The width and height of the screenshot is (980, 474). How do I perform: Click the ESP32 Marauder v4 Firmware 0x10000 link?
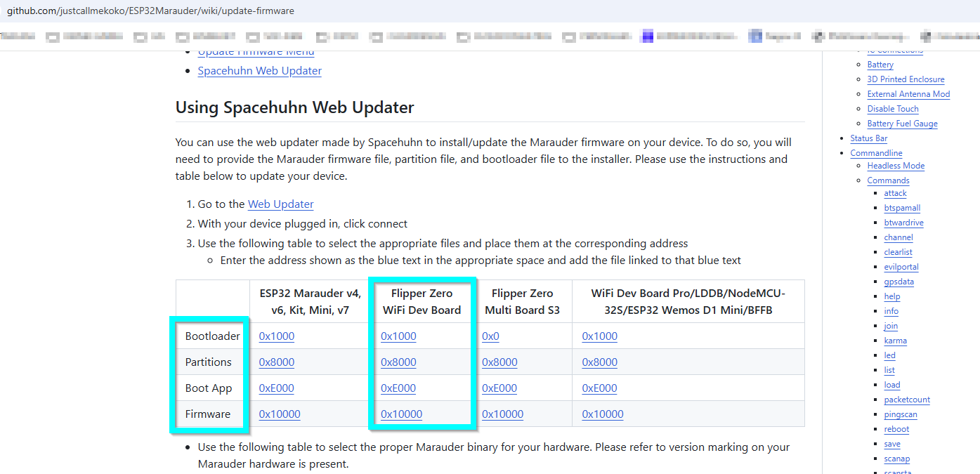279,414
